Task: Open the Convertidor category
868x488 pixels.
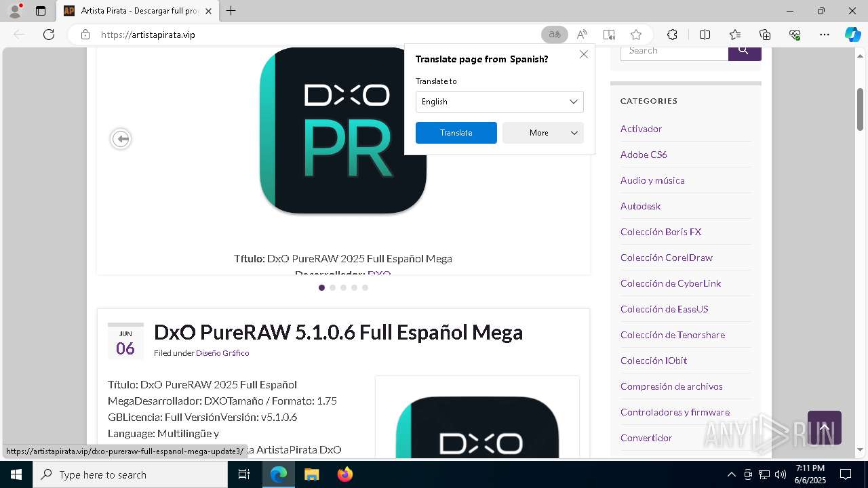Action: coord(646,438)
